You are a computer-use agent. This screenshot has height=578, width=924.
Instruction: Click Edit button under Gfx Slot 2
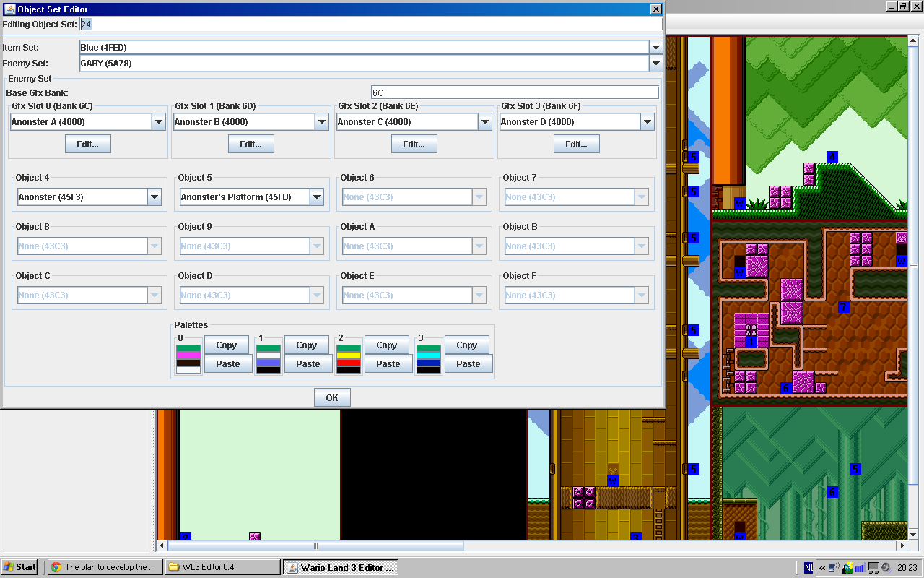pyautogui.click(x=414, y=144)
